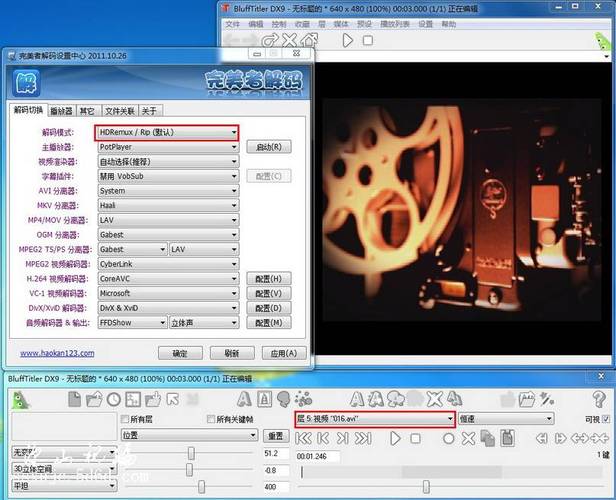Click the record circle button in the bottom timeline controls
This screenshot has width=616, height=500.
449,438
